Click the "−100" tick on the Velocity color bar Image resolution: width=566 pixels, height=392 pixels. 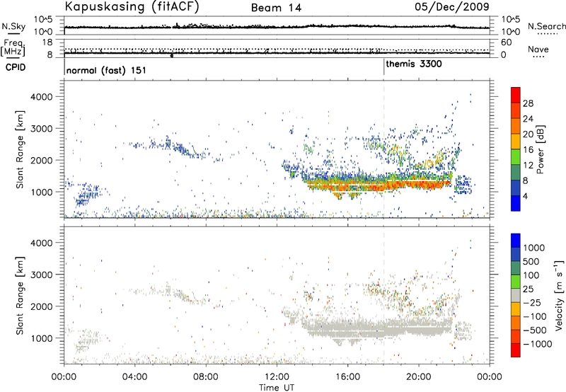tap(535, 316)
